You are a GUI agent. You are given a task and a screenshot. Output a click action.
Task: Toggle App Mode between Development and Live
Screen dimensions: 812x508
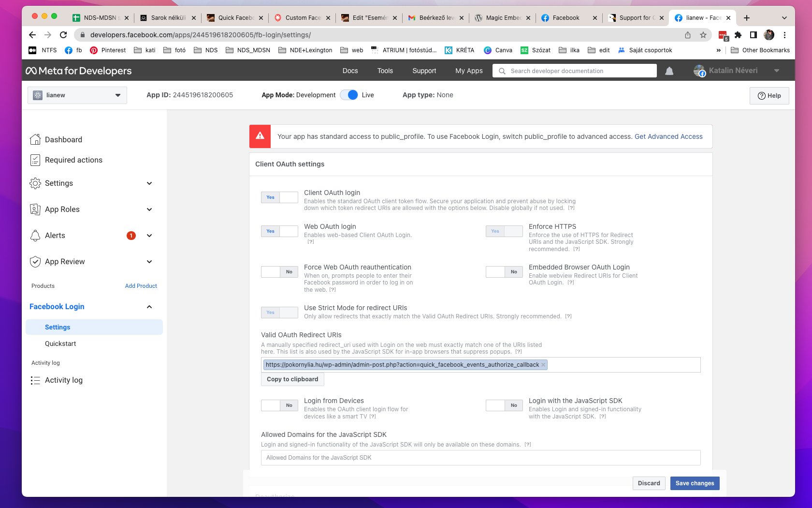pos(349,95)
